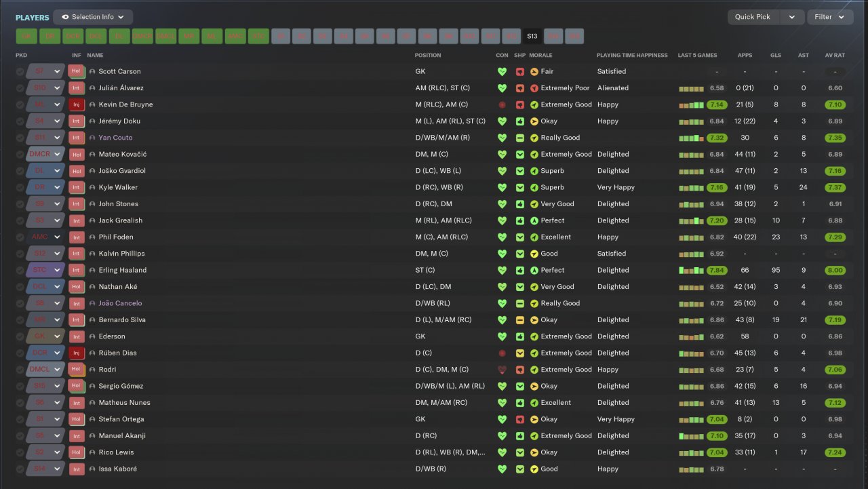The image size is (868, 489).
Task: Click Haaland's 7.84 last five games rating
Action: (717, 271)
